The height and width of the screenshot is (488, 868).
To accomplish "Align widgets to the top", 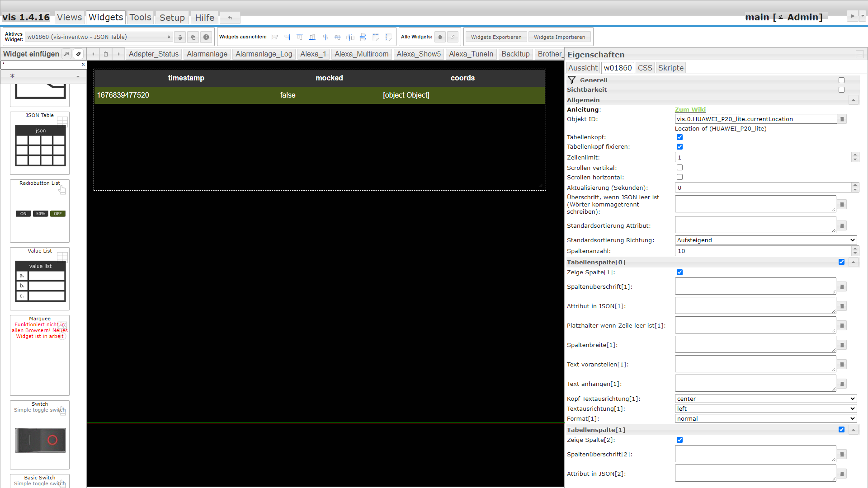I will [x=300, y=37].
